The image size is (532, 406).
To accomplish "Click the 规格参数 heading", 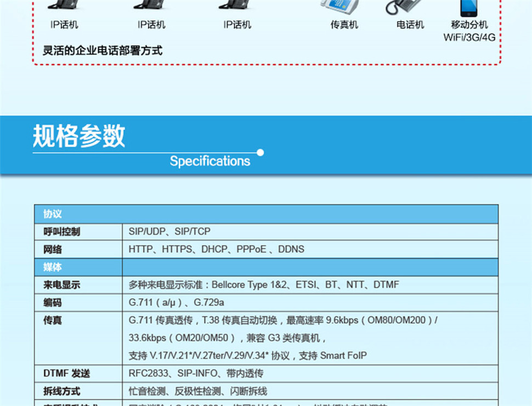I will coord(79,136).
